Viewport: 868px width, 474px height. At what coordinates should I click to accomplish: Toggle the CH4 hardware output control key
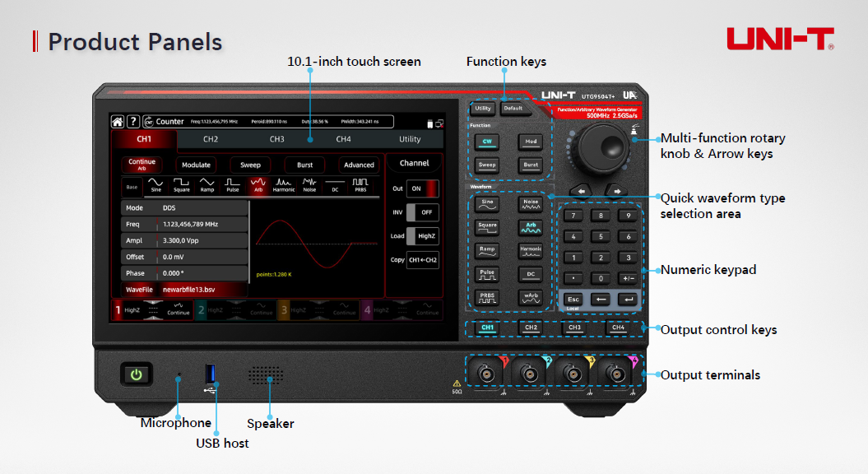point(619,328)
